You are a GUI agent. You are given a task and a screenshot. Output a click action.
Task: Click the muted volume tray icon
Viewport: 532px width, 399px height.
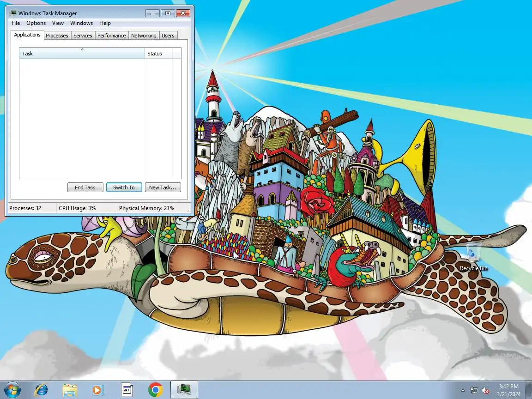click(485, 391)
